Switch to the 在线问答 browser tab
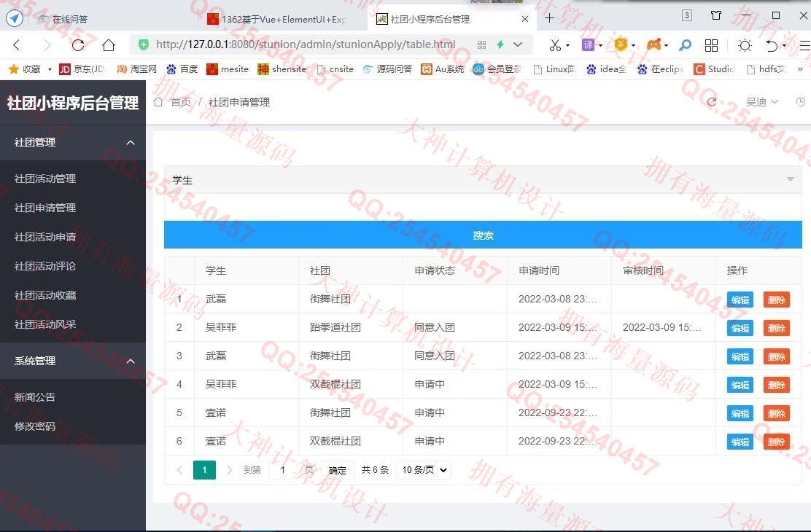 pyautogui.click(x=70, y=19)
